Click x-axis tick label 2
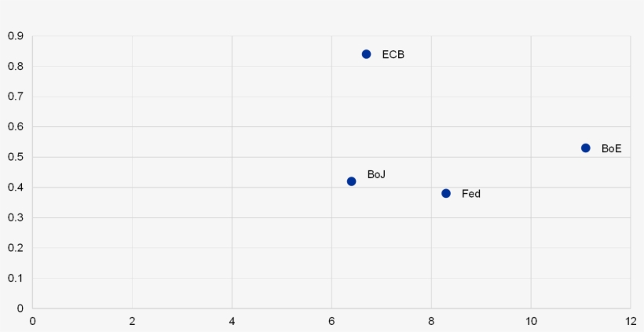The image size is (644, 332). (132, 321)
